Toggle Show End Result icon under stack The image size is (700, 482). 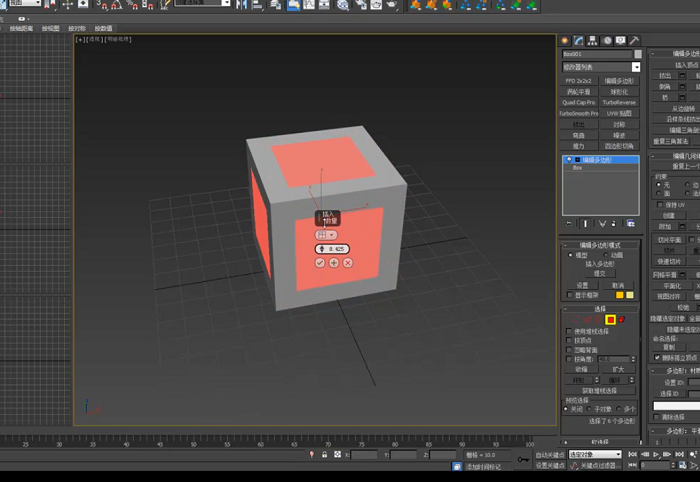(x=585, y=224)
